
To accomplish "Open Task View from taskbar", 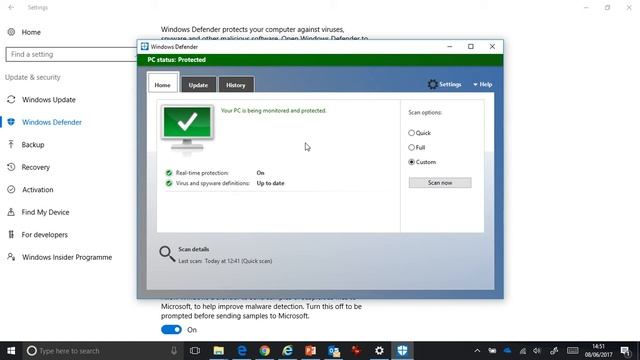I will coord(195,351).
